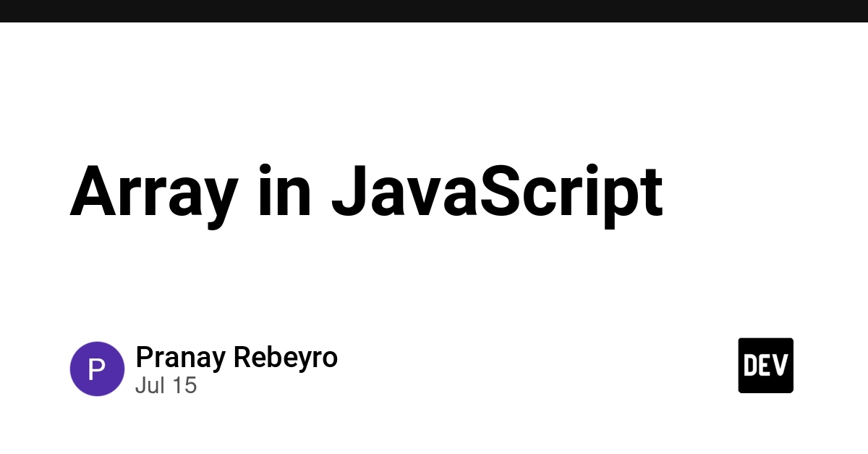
Task: Click the capital J in JavaScript
Action: click(x=349, y=191)
